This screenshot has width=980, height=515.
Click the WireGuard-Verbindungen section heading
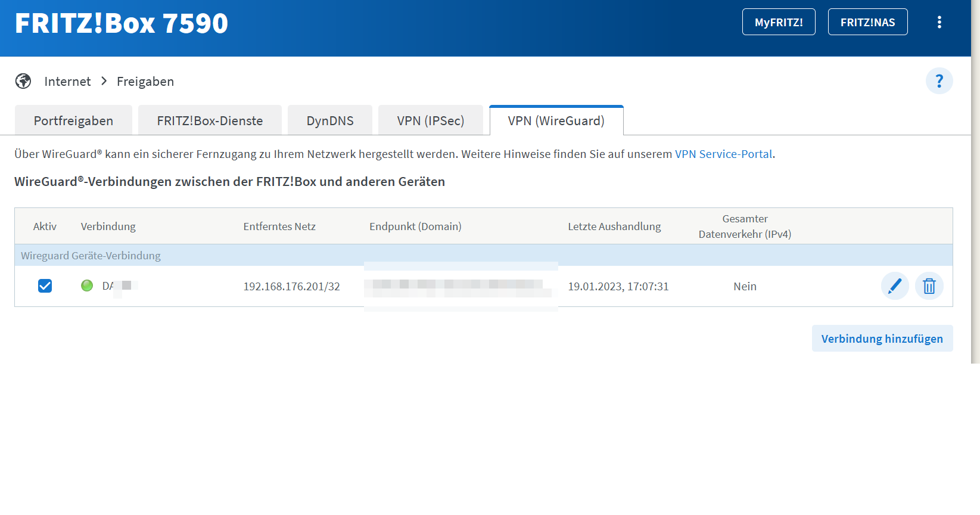point(229,182)
